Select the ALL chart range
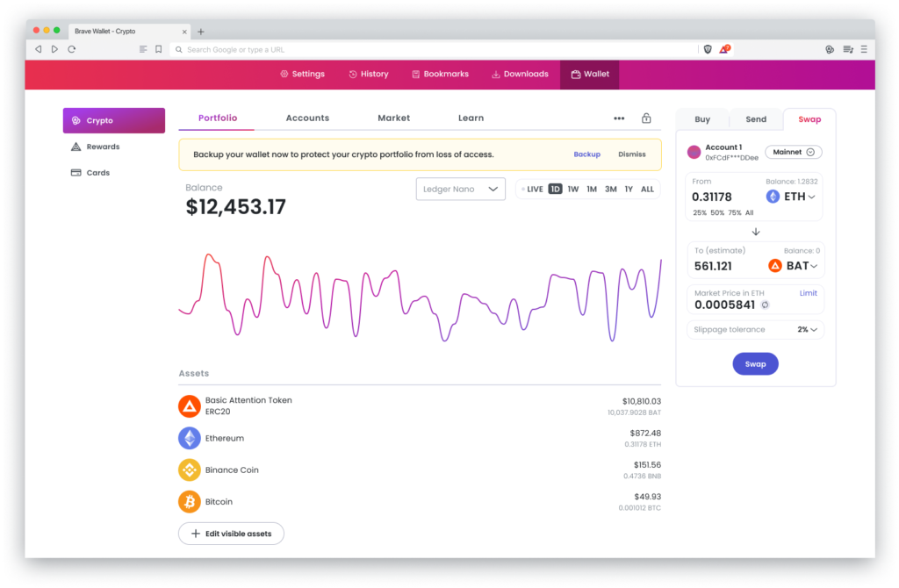The height and width of the screenshot is (588, 899). tap(647, 189)
